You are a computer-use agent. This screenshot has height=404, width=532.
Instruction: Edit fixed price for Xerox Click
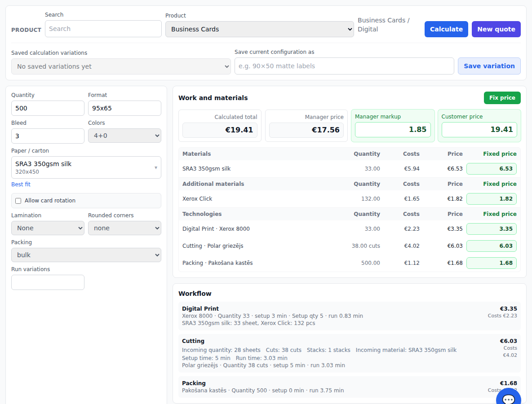tap(491, 198)
